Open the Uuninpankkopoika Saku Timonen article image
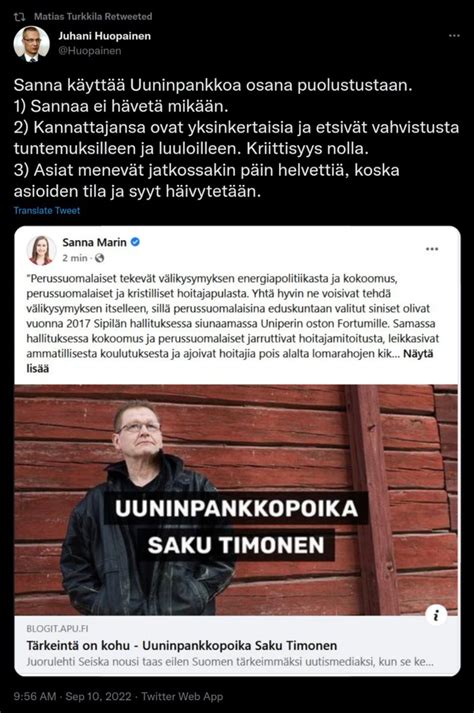 pos(236,500)
